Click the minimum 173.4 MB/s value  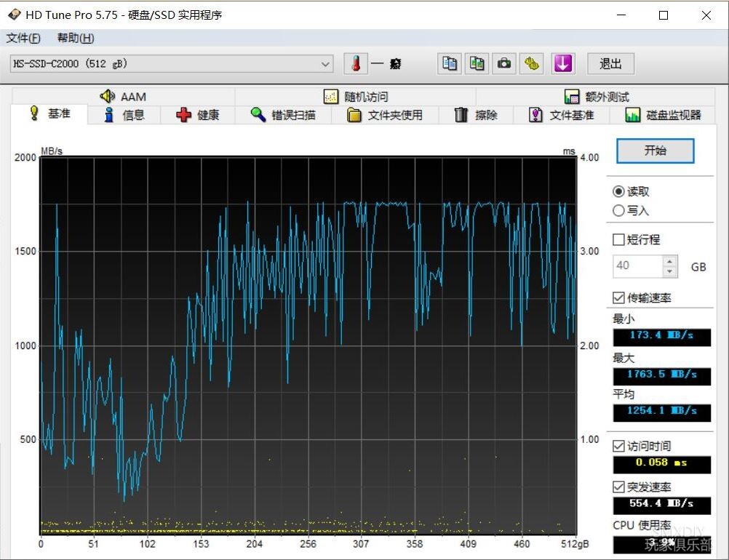[x=661, y=337]
